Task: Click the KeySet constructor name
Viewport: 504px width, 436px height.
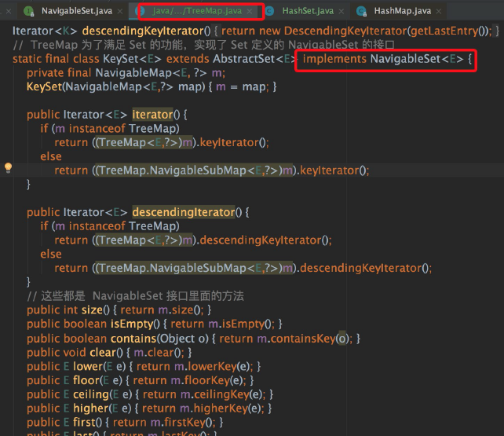Action: (44, 87)
